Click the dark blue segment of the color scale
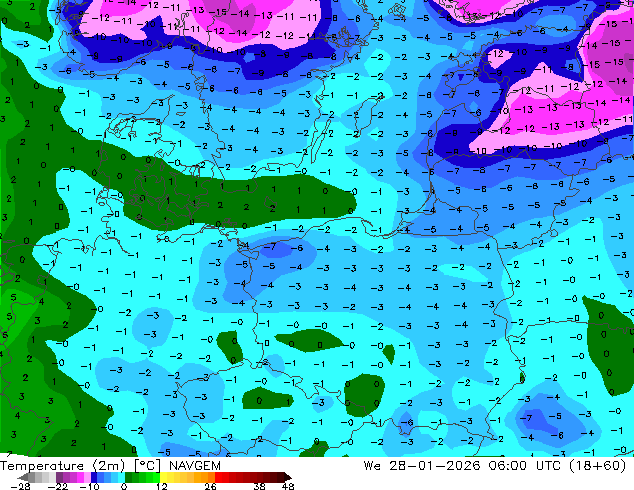Viewport: 634px width, 490px height. [x=94, y=477]
